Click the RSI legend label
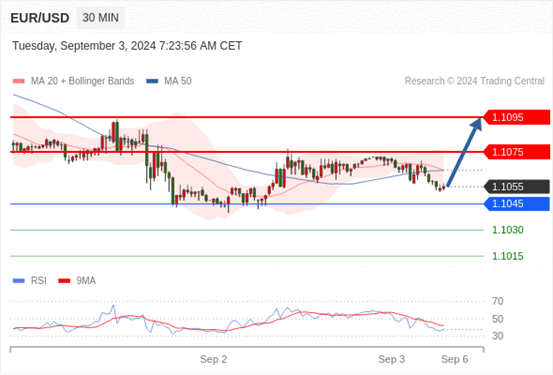This screenshot has height=375, width=553. pyautogui.click(x=39, y=281)
